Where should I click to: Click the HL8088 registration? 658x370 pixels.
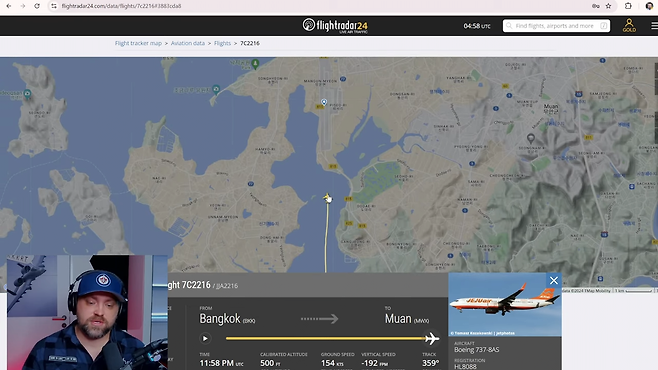pyautogui.click(x=465, y=366)
